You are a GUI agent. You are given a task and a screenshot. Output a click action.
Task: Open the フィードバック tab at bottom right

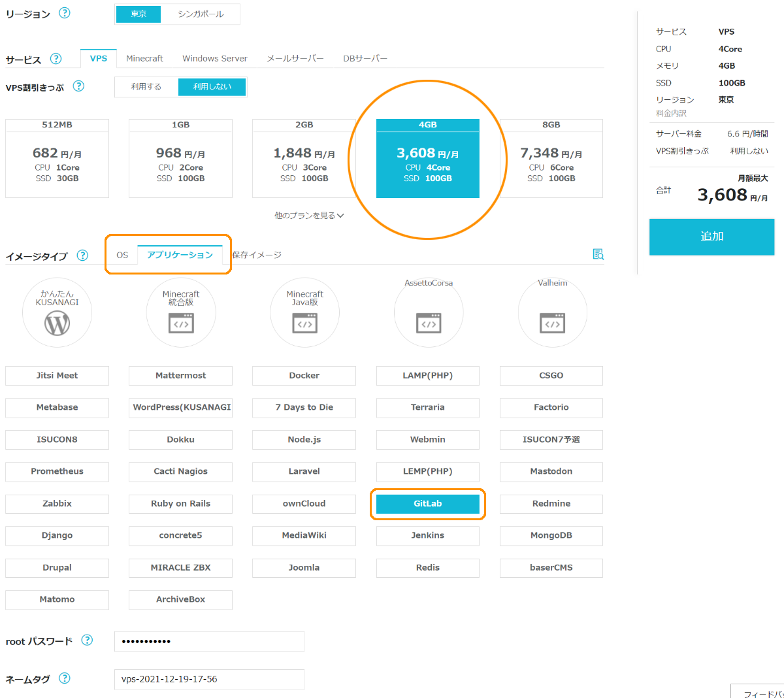[758, 691]
